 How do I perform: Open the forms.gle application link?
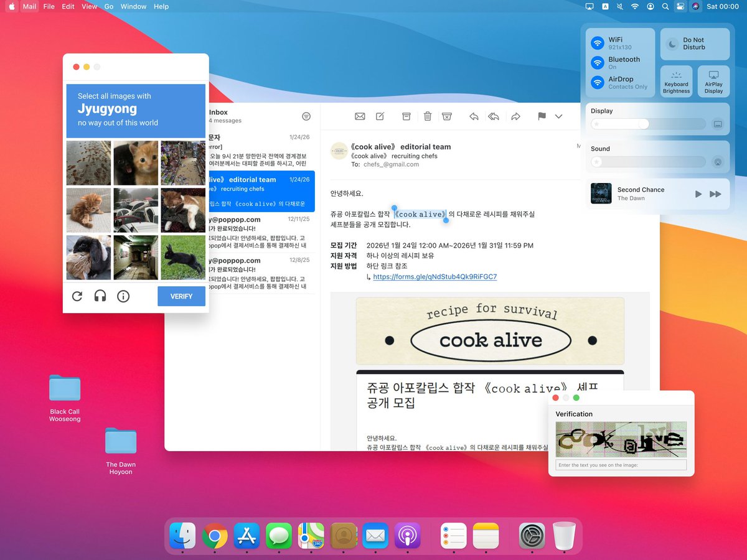(x=435, y=277)
